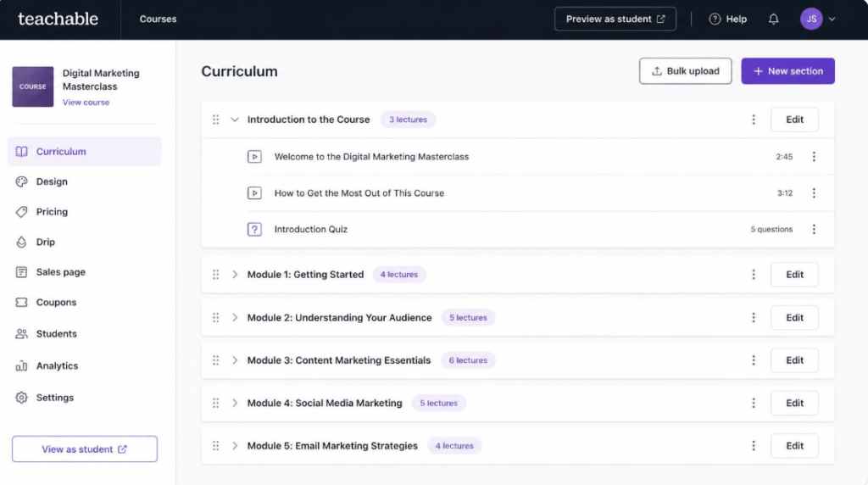Open options for Introduction Quiz

pos(814,229)
